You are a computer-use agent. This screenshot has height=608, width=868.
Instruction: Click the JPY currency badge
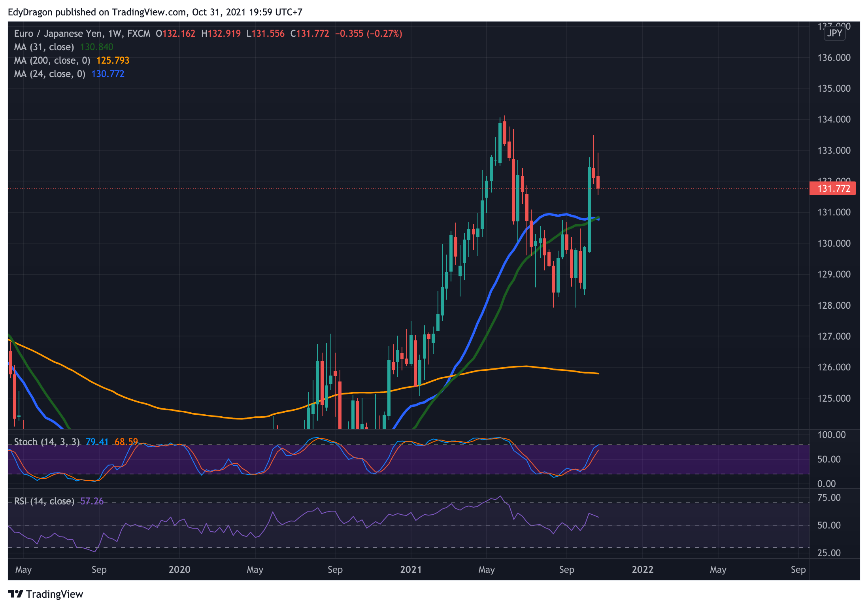[834, 33]
